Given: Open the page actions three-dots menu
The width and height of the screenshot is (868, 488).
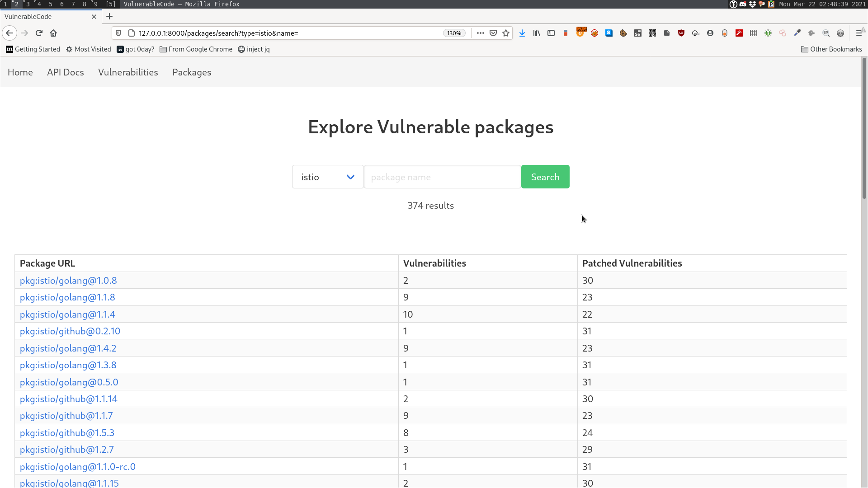Looking at the screenshot, I should (481, 33).
